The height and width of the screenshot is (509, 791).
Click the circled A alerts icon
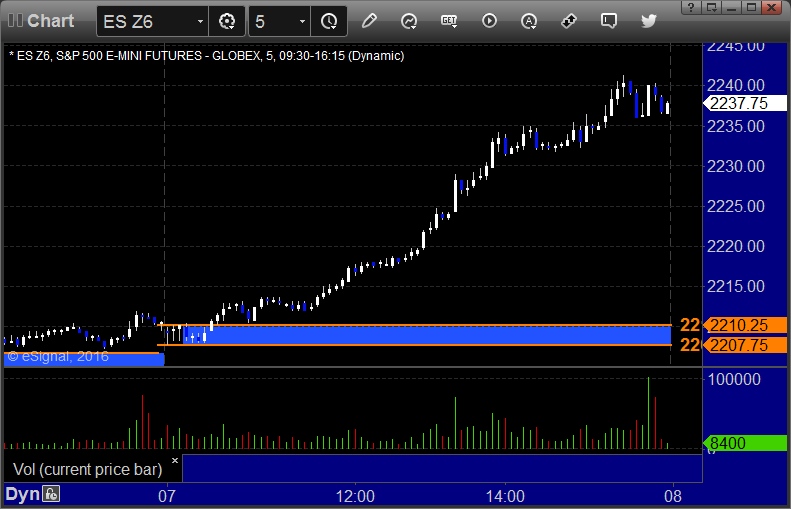[x=529, y=20]
